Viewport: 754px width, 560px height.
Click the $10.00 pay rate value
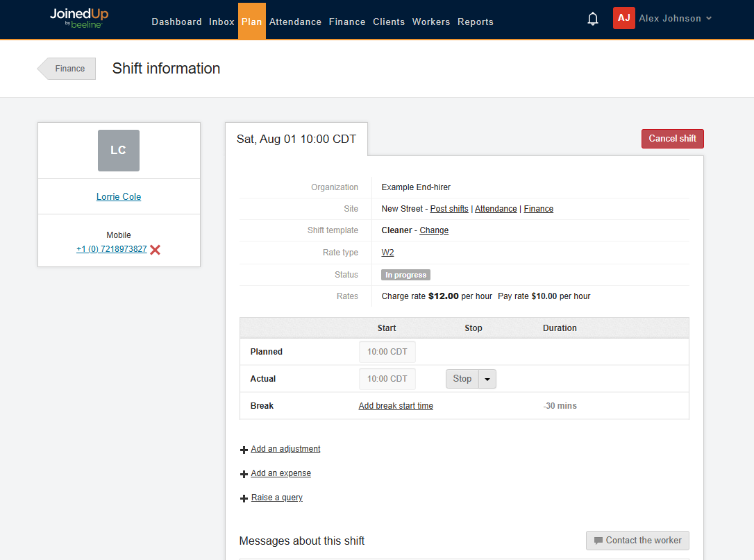544,296
